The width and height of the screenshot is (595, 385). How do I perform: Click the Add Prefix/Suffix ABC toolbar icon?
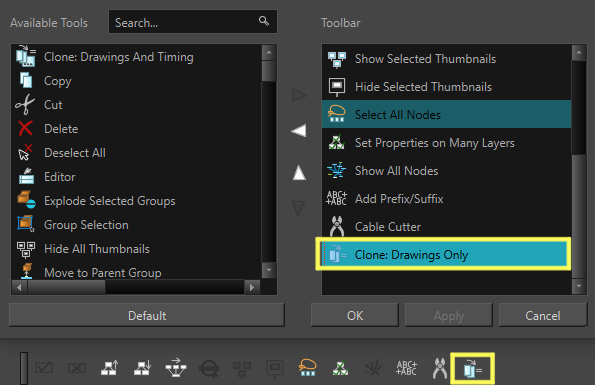click(x=406, y=368)
